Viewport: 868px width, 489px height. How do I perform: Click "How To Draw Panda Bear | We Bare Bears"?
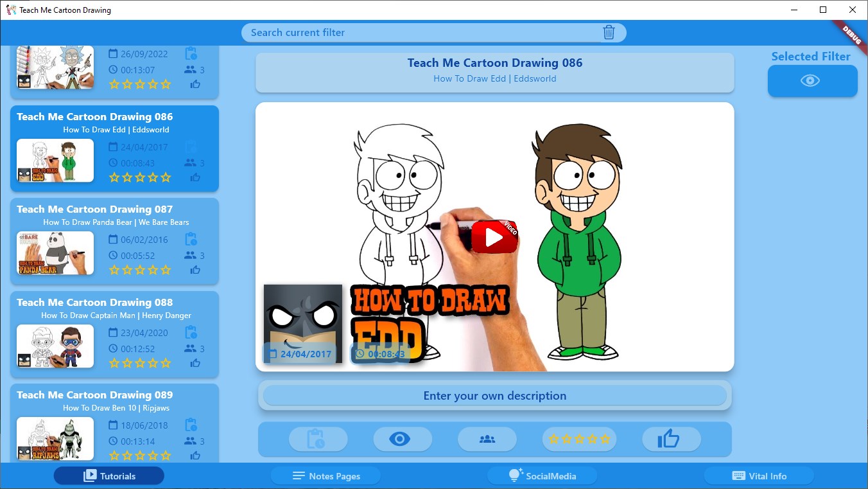(x=116, y=222)
